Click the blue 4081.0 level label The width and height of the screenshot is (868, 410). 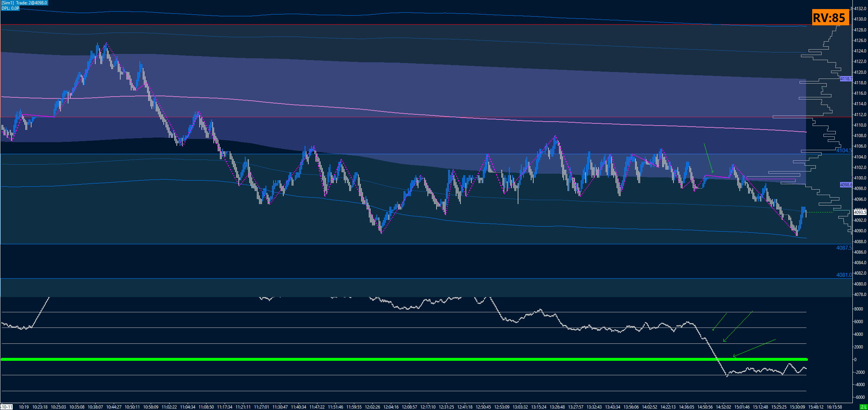[x=844, y=275]
